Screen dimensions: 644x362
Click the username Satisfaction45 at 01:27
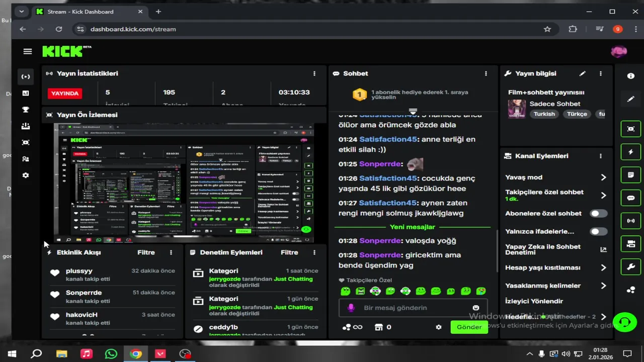click(x=388, y=203)
